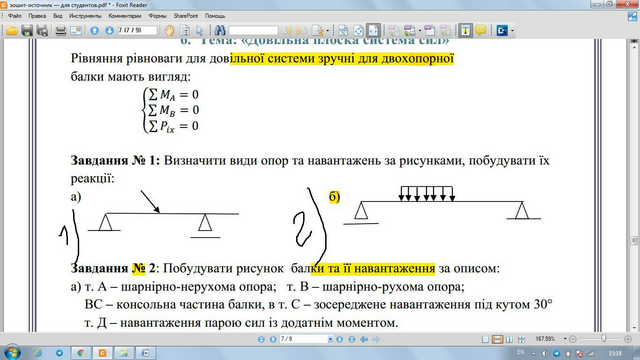The image size is (640, 360).
Task: Click the toolbar page number field
Action: coord(137,31)
